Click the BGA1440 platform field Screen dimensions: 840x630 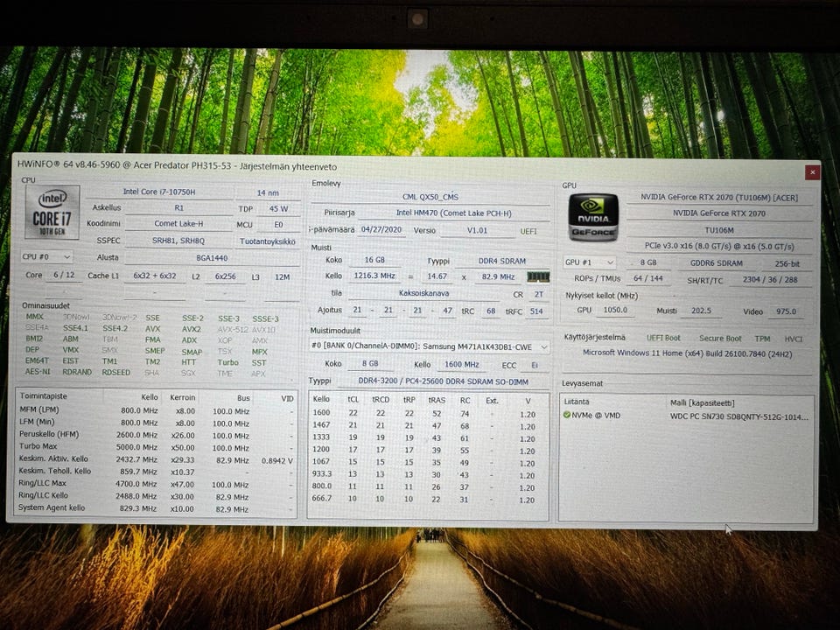tap(212, 258)
